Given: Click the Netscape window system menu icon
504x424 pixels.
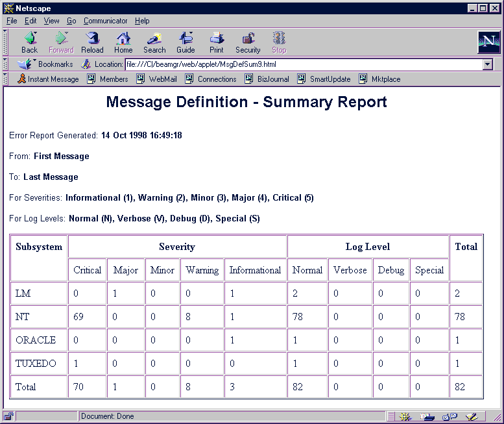Looking at the screenshot, I should tap(8, 8).
